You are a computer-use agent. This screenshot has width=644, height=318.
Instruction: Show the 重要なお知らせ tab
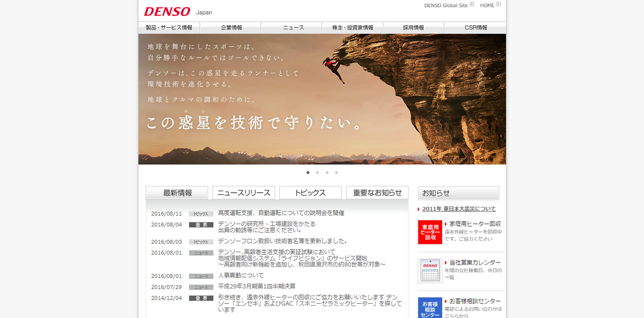377,193
